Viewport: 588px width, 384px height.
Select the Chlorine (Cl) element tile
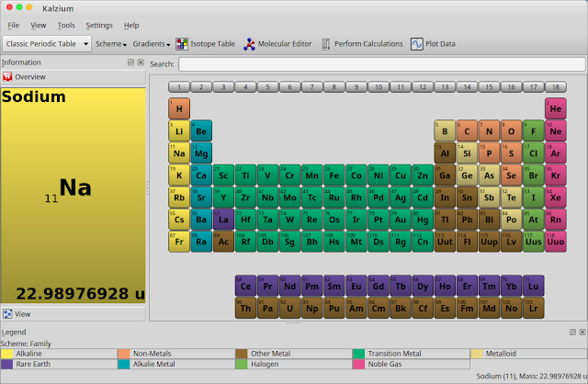[533, 153]
